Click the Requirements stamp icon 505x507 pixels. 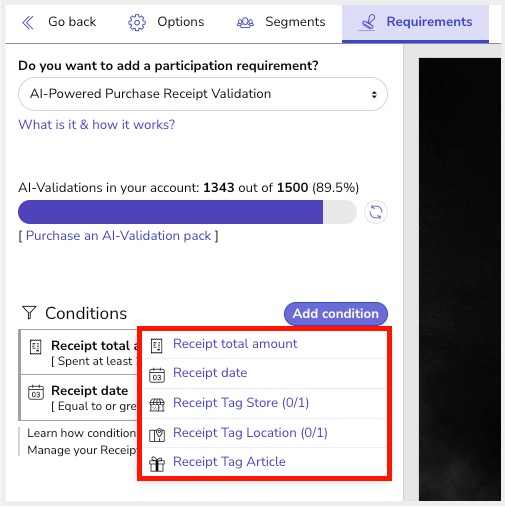coord(367,23)
